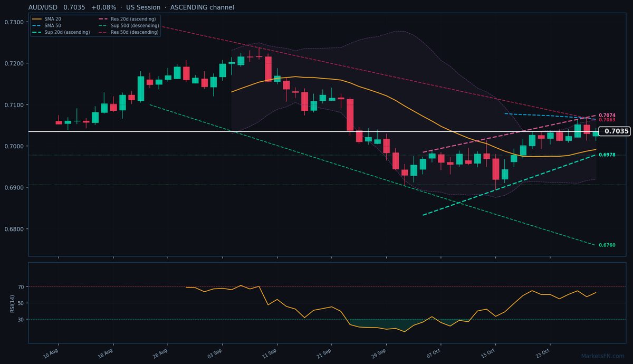Click the 0.6760 support level label
The height and width of the screenshot is (364, 633).
pos(607,245)
